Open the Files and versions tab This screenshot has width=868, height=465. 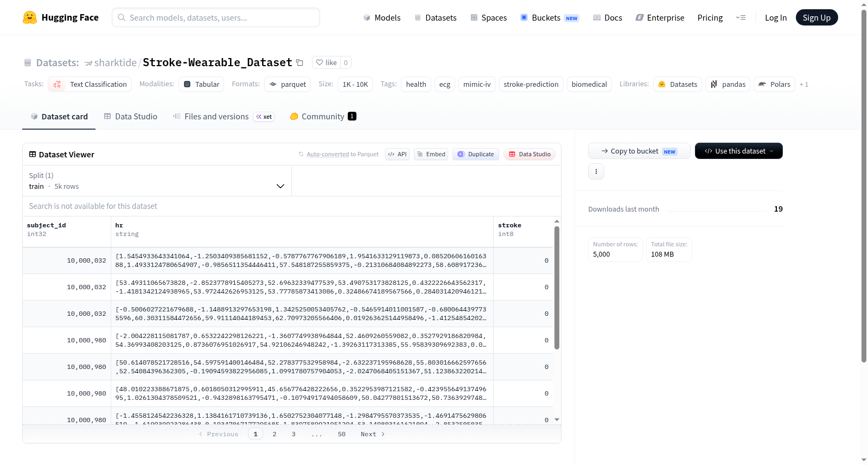223,117
